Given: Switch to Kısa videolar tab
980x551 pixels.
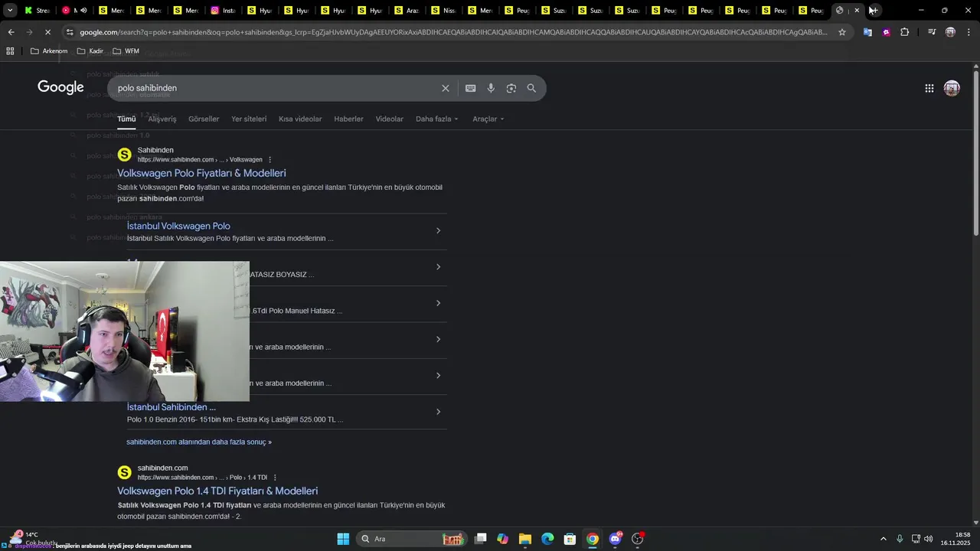Looking at the screenshot, I should pos(300,119).
